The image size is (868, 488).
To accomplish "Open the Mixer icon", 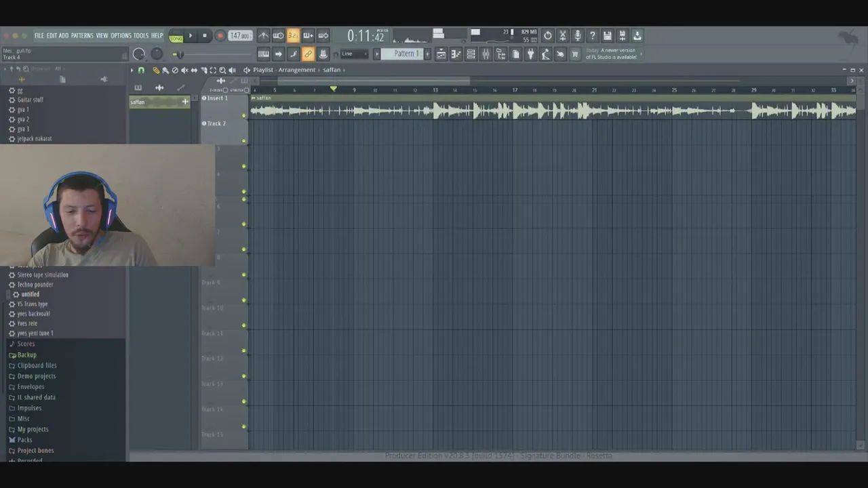I will pos(486,54).
